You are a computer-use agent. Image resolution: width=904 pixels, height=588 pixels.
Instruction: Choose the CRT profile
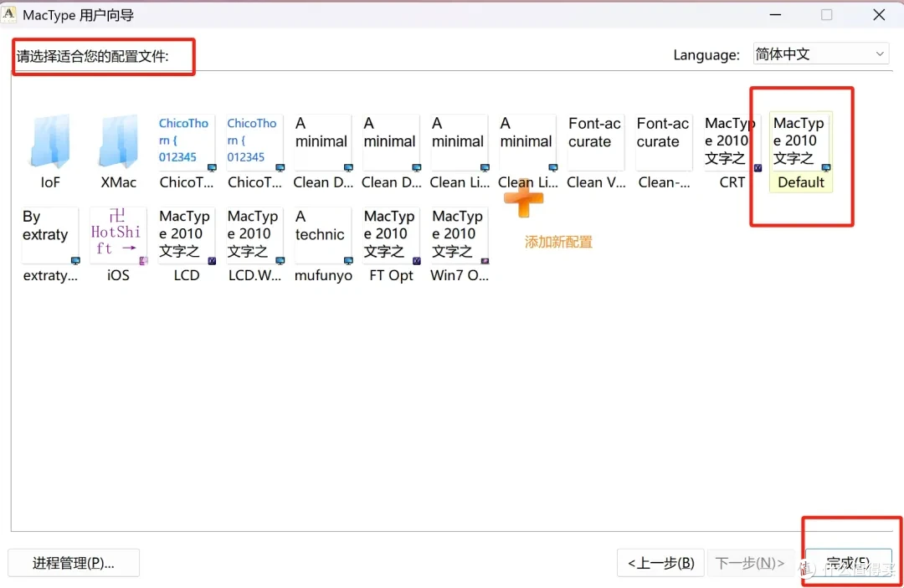(732, 152)
